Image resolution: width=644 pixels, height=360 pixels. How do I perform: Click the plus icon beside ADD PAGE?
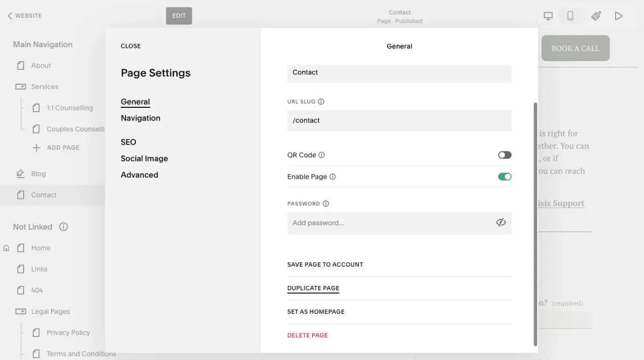36,148
